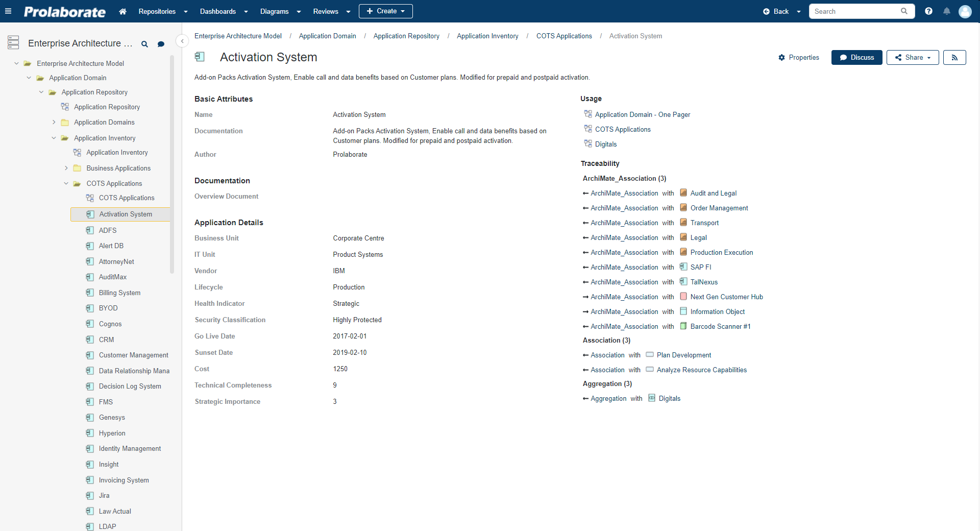Open Analyze Resource Capabilities link
This screenshot has height=531, width=980.
702,370
